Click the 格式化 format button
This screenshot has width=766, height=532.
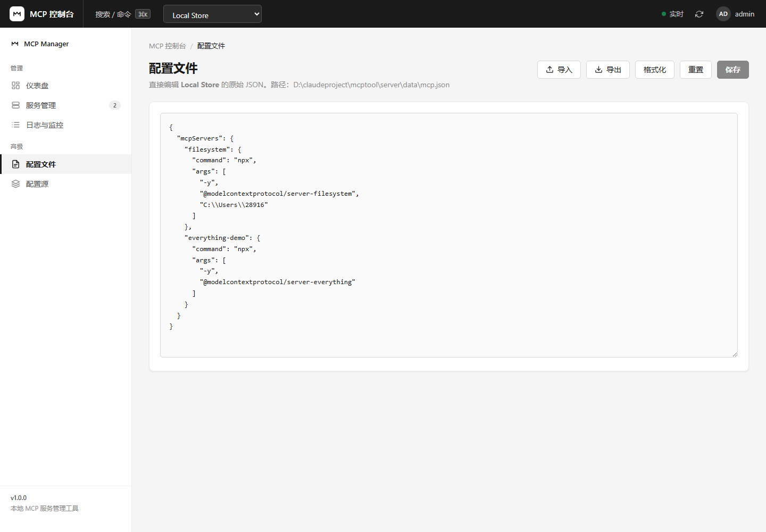coord(655,70)
